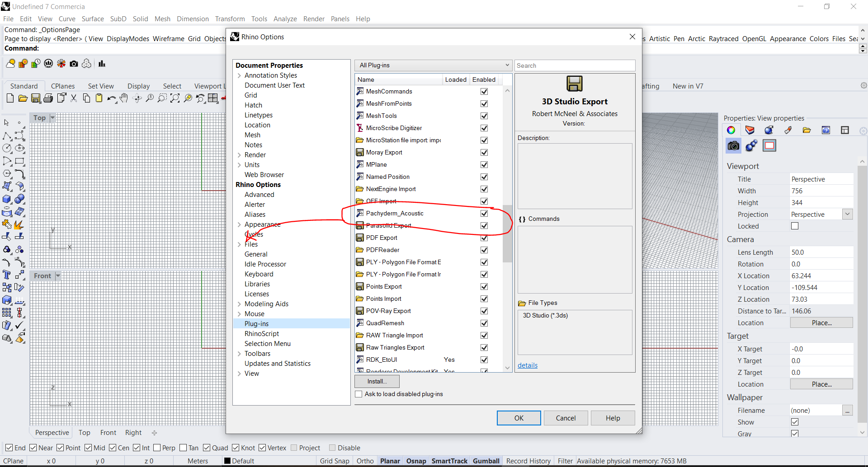Click the plug-in Search field
The height and width of the screenshot is (467, 868).
tap(575, 65)
